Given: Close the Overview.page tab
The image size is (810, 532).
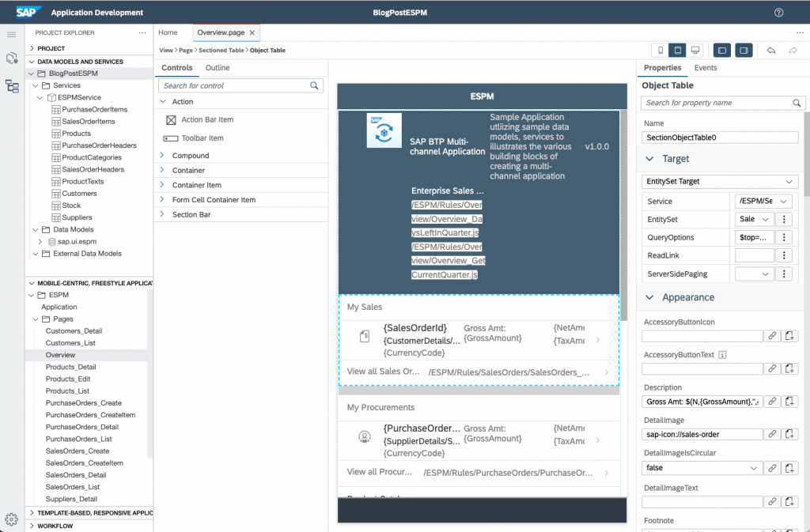Looking at the screenshot, I should 252,32.
